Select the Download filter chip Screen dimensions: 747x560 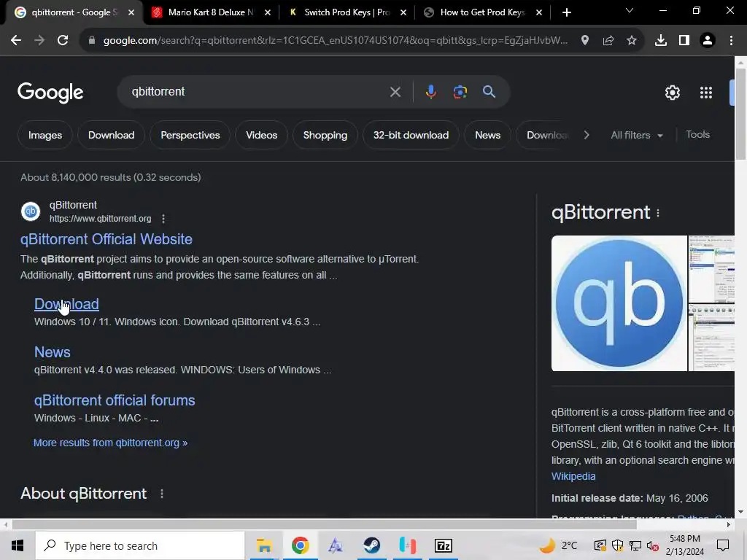pos(111,135)
